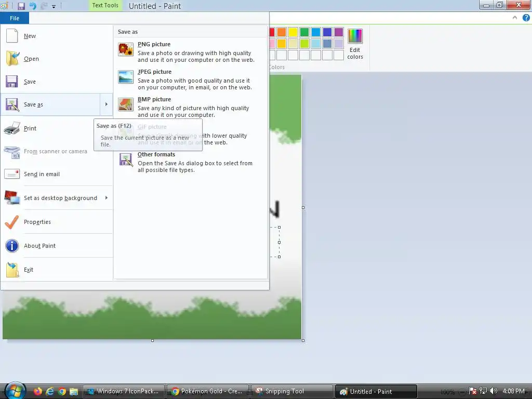The width and height of the screenshot is (532, 399).
Task: Click the Firefox icon in the taskbar
Action: [37, 391]
